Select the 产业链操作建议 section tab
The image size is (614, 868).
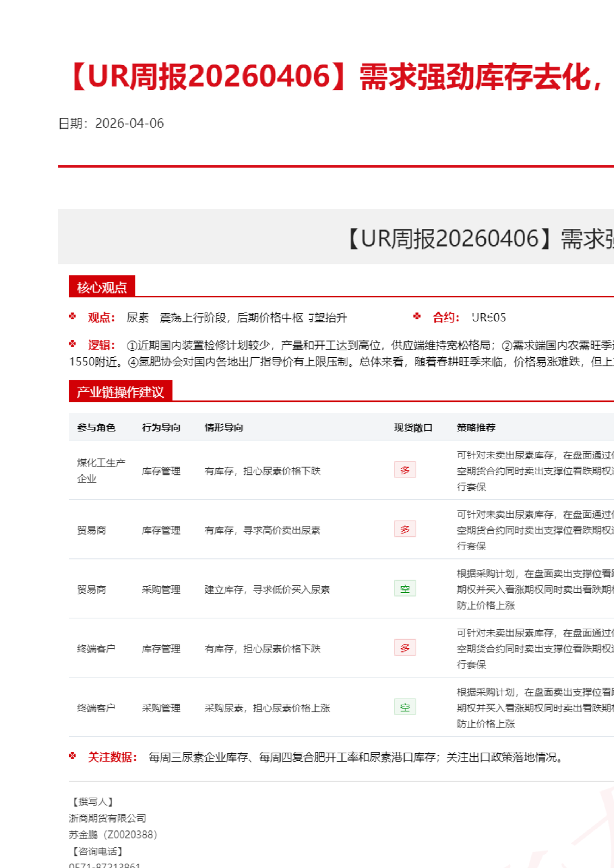pyautogui.click(x=120, y=392)
